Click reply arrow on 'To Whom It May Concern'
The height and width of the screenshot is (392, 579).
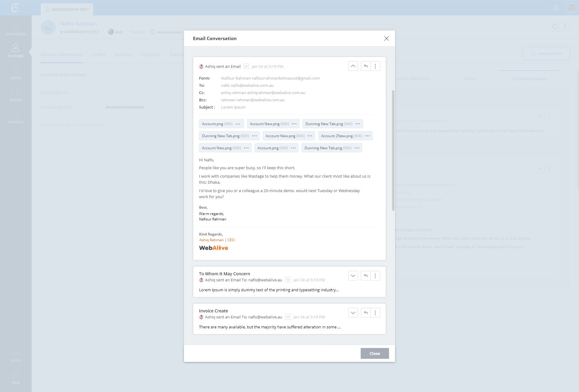[x=365, y=276]
